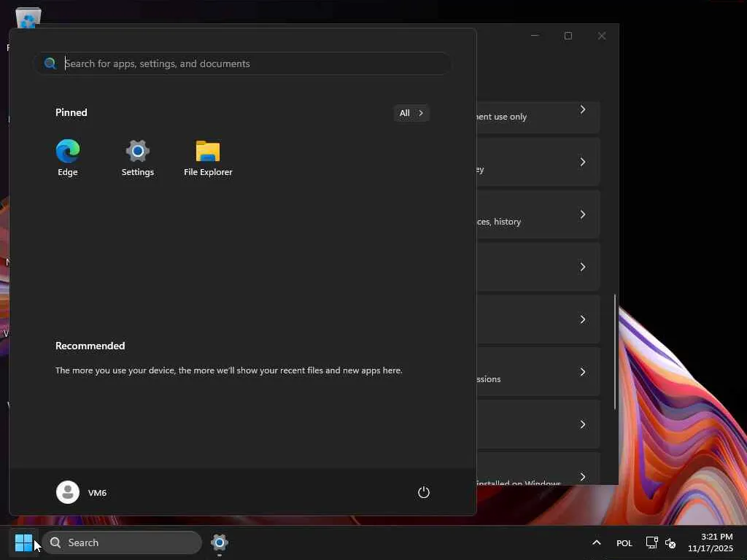Click the Windows Start button on the taskbar
The width and height of the screenshot is (747, 560).
point(23,542)
